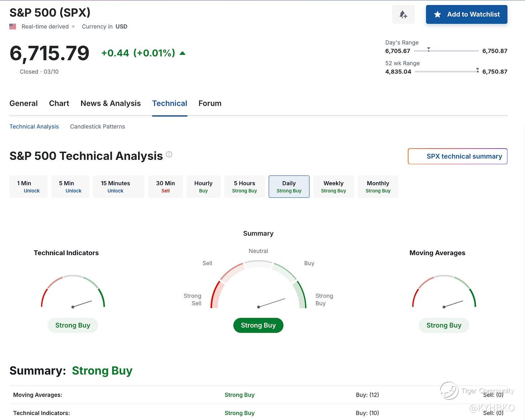Click the bell alert icon
The width and height of the screenshot is (525, 420).
(x=403, y=14)
